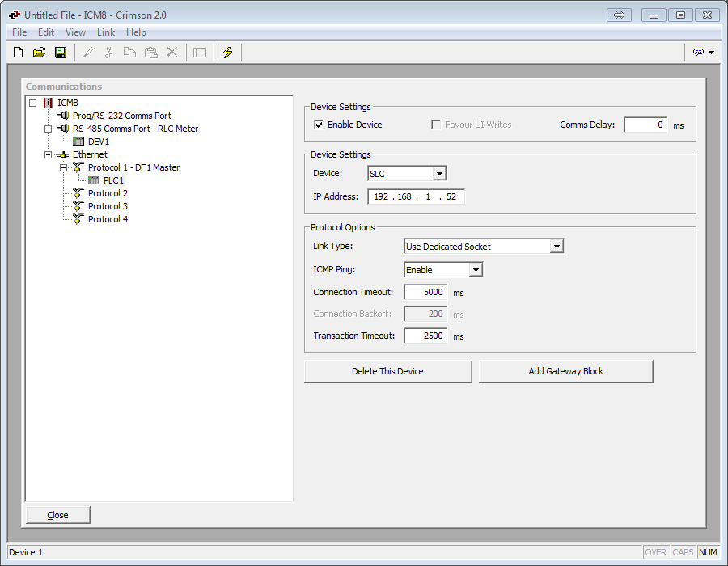Select the Prog/RS-232 Comms Port item
The width and height of the screenshot is (728, 566).
click(121, 116)
